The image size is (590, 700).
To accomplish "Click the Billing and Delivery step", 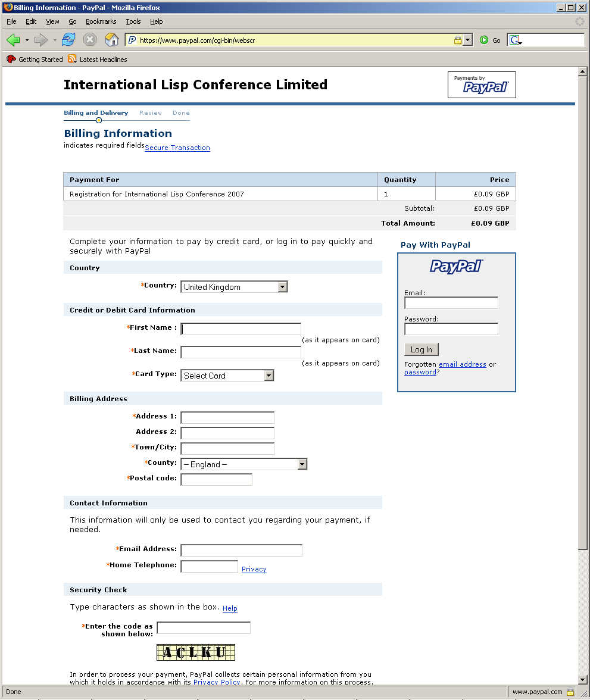I will [x=96, y=113].
